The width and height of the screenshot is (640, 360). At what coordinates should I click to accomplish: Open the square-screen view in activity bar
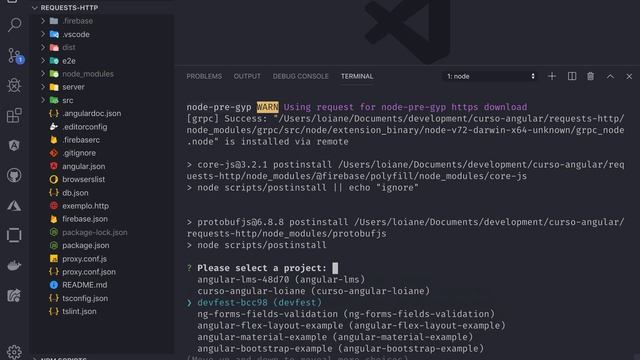[x=15, y=236]
